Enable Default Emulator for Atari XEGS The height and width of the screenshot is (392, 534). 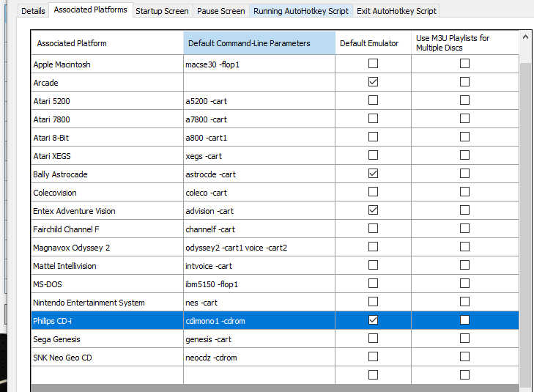pos(374,155)
